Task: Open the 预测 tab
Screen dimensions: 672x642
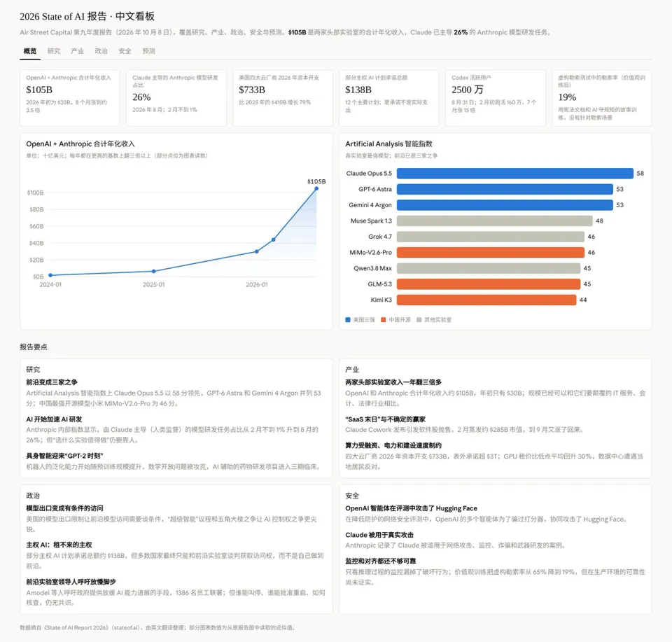Action: 148,51
